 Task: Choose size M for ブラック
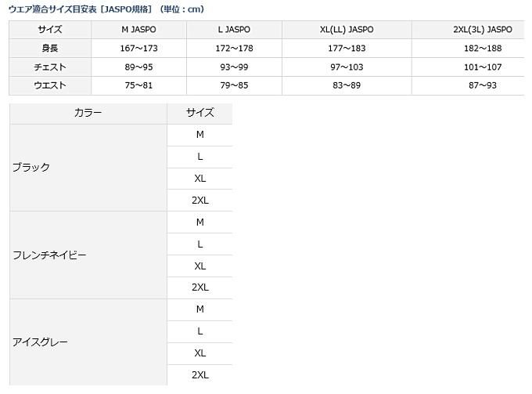(x=200, y=135)
